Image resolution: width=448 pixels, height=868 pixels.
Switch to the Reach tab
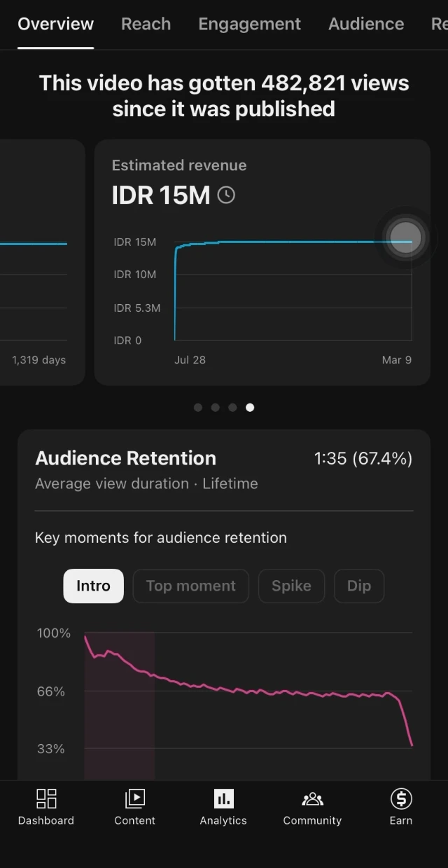coord(146,24)
